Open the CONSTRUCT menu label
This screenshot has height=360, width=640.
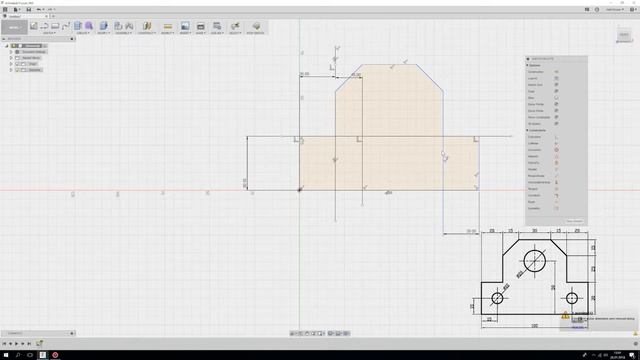coord(147,33)
